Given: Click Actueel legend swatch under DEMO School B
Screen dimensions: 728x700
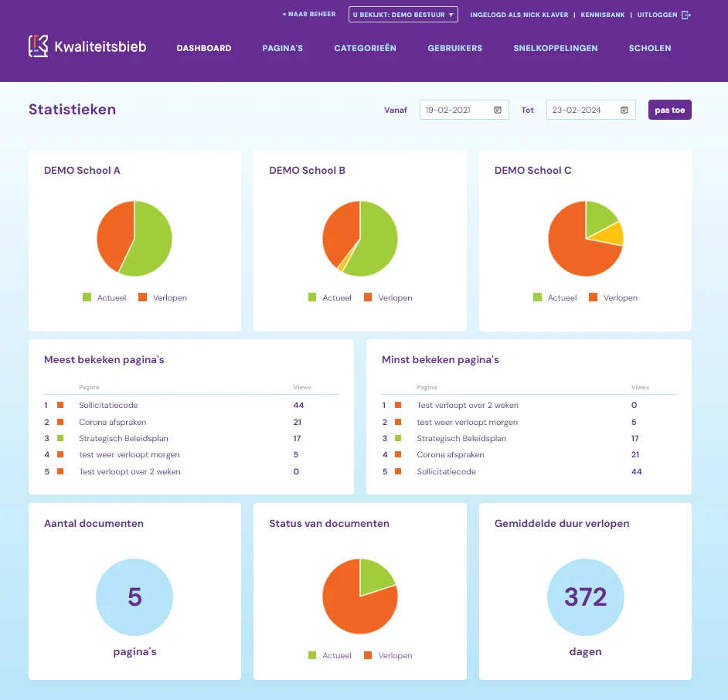Looking at the screenshot, I should pos(312,297).
